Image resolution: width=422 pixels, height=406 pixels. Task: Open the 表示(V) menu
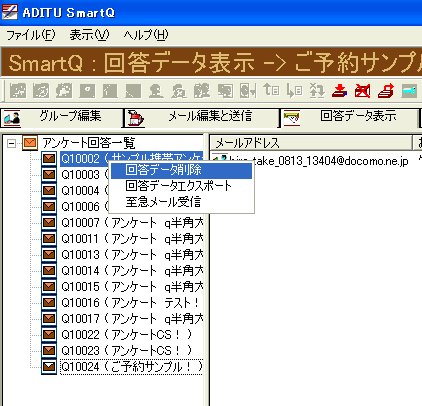[89, 35]
